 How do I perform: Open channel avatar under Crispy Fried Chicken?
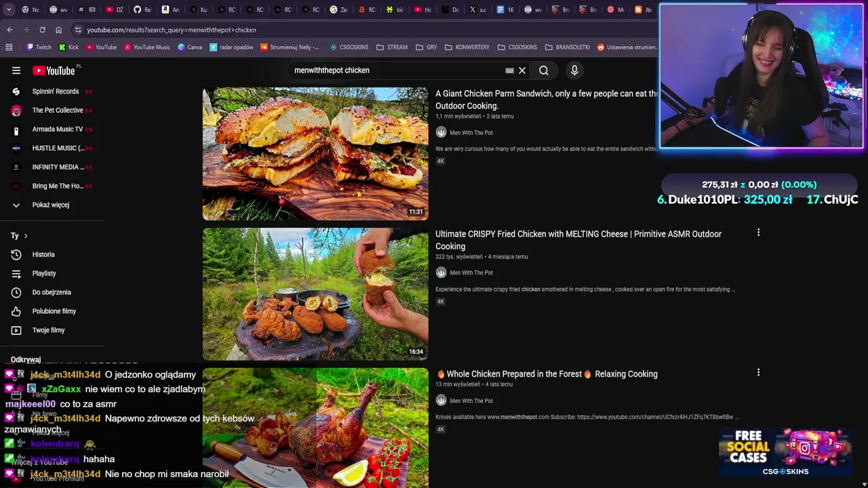click(x=441, y=272)
